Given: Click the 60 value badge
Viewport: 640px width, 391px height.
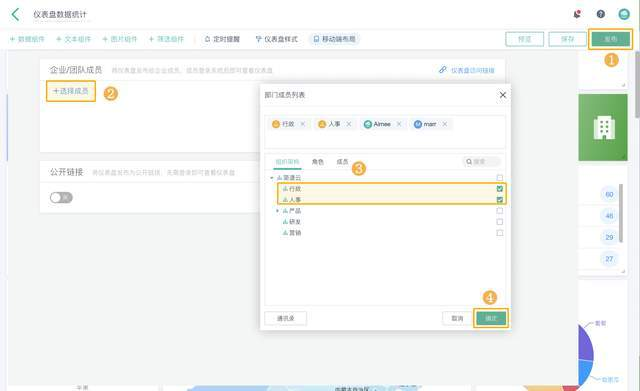Looking at the screenshot, I should (609, 194).
